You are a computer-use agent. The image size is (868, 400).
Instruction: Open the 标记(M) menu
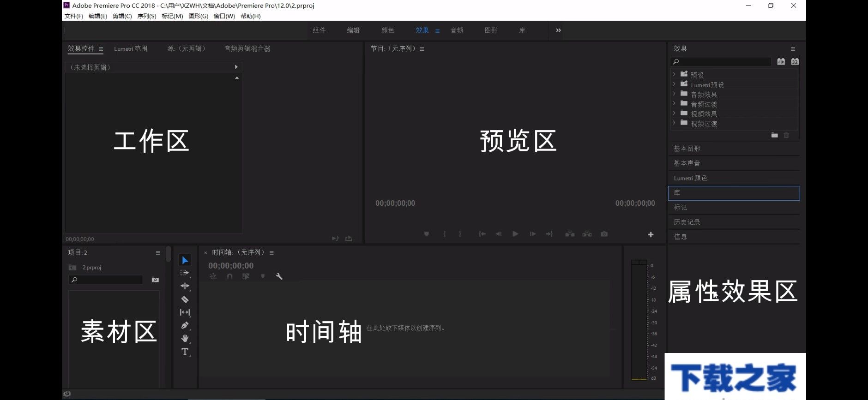point(172,16)
